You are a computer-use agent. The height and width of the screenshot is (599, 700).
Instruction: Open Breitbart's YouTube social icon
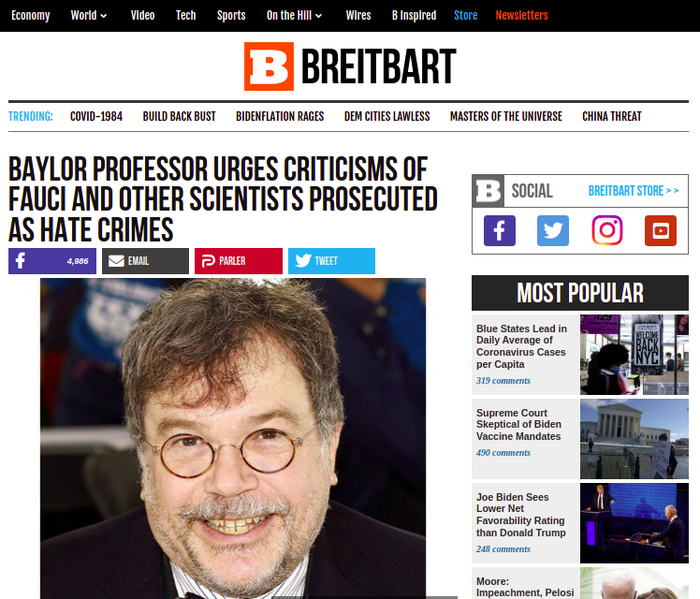661,231
